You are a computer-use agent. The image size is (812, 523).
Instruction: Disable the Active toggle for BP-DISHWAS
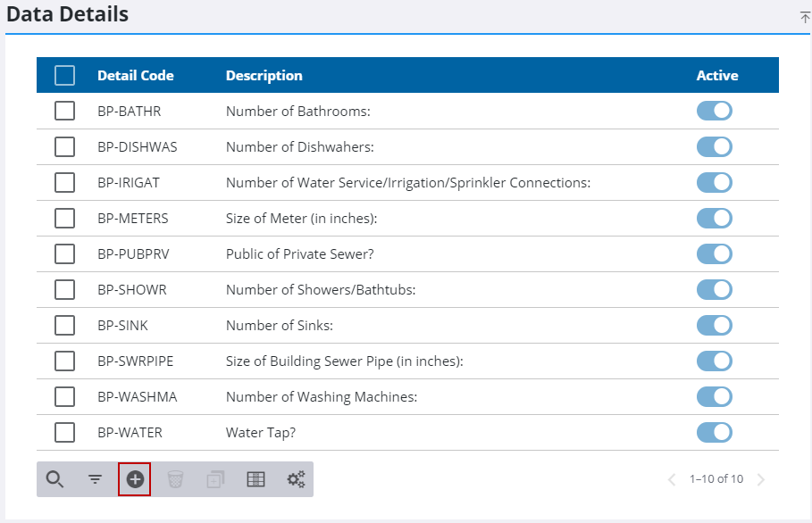(714, 146)
